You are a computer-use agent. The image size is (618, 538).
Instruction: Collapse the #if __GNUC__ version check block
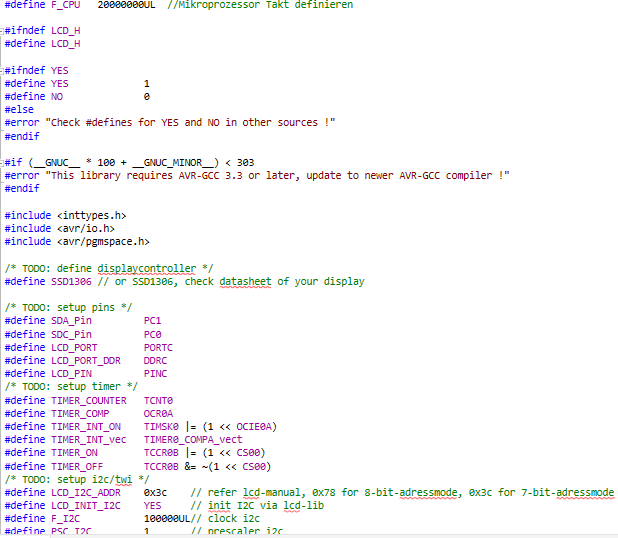coord(2,163)
